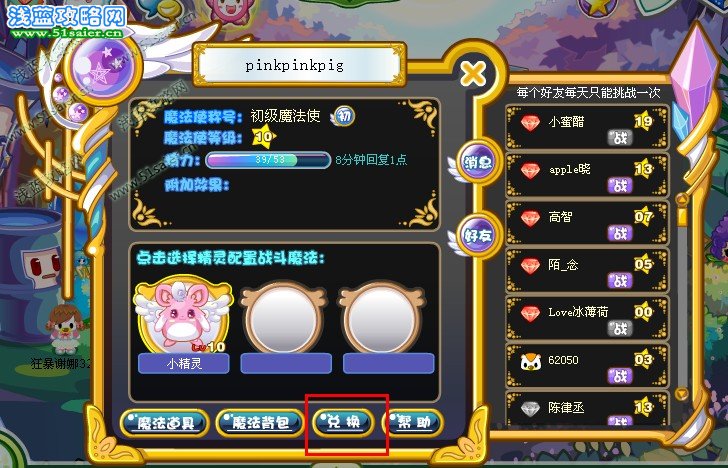The height and width of the screenshot is (468, 728).
Task: Challenge 62050 with the 战 icon
Action: (x=620, y=376)
